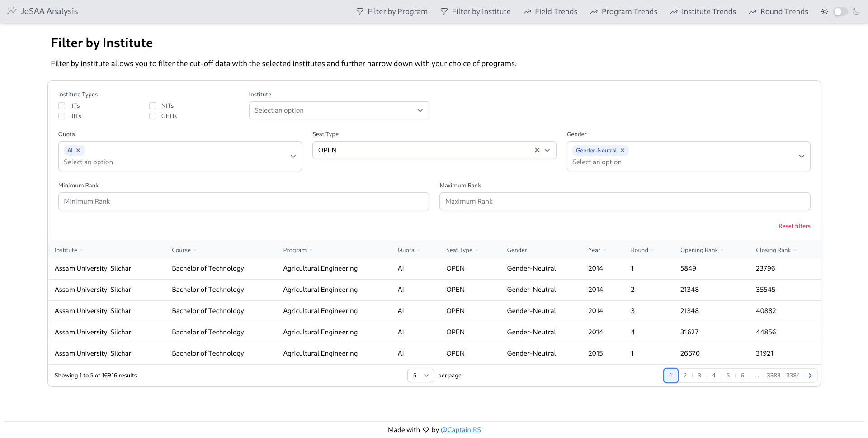Check the NITs institute type option

pos(152,105)
